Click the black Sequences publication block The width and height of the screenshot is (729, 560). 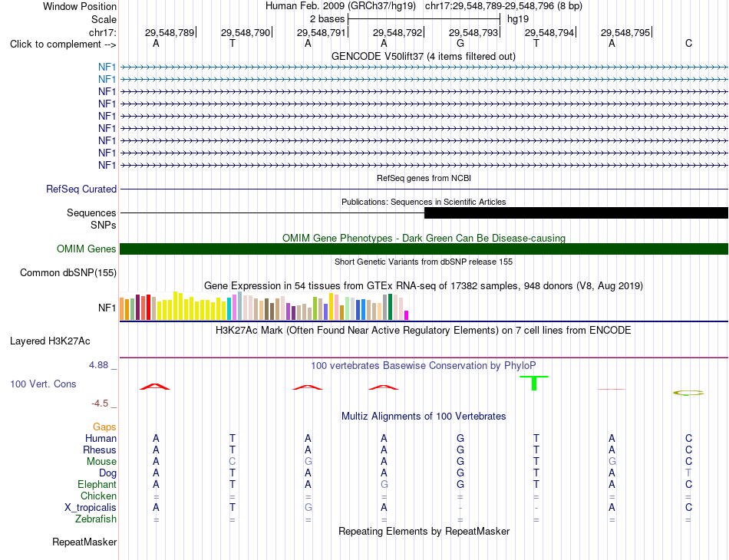(x=576, y=212)
